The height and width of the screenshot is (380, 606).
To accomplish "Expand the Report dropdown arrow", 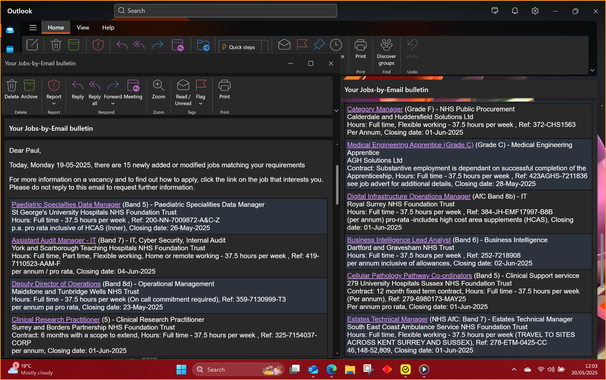I will tap(54, 104).
